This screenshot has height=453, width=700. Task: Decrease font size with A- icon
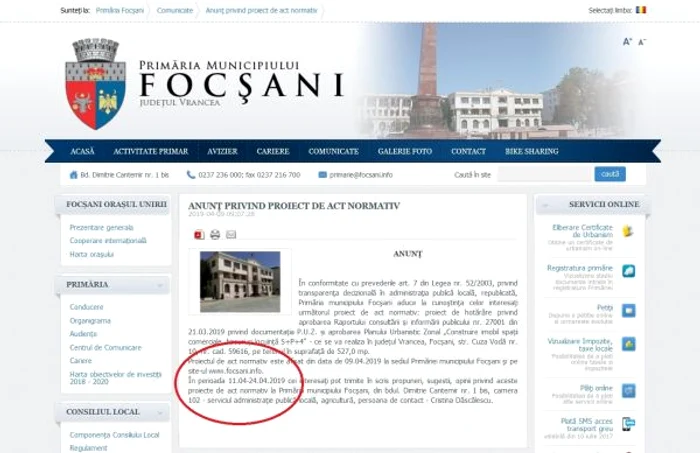tap(642, 42)
